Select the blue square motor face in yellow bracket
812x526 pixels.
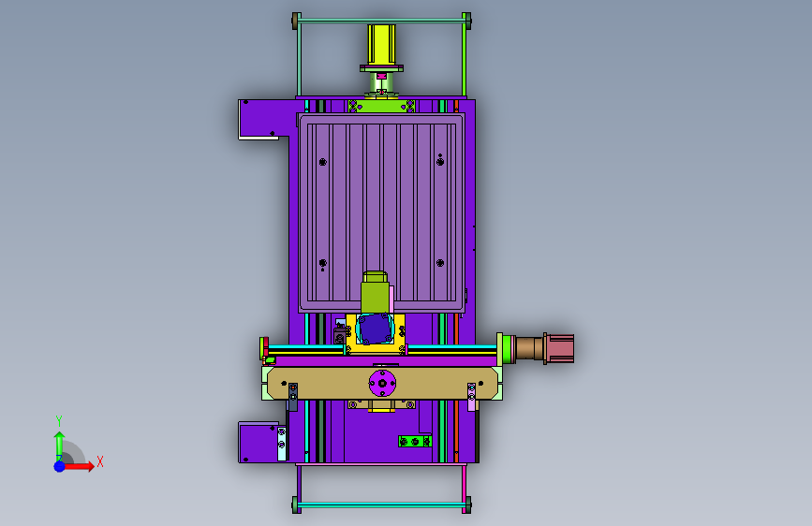click(x=375, y=329)
